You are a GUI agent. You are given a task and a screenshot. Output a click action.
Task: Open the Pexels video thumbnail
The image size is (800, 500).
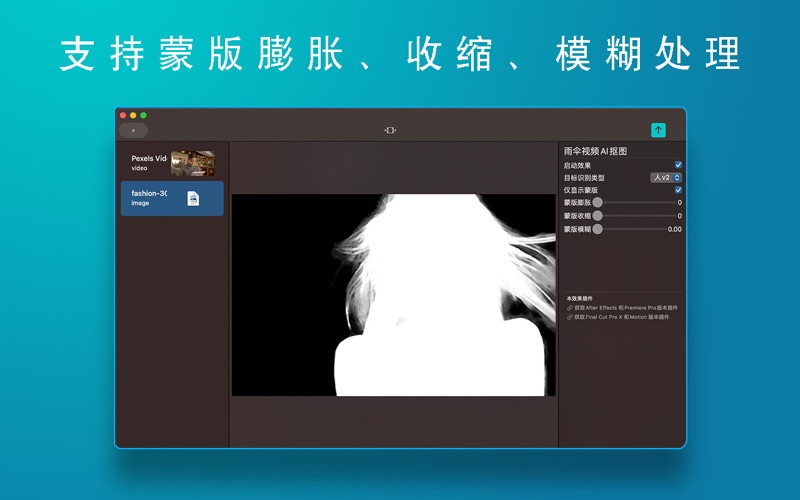[193, 163]
